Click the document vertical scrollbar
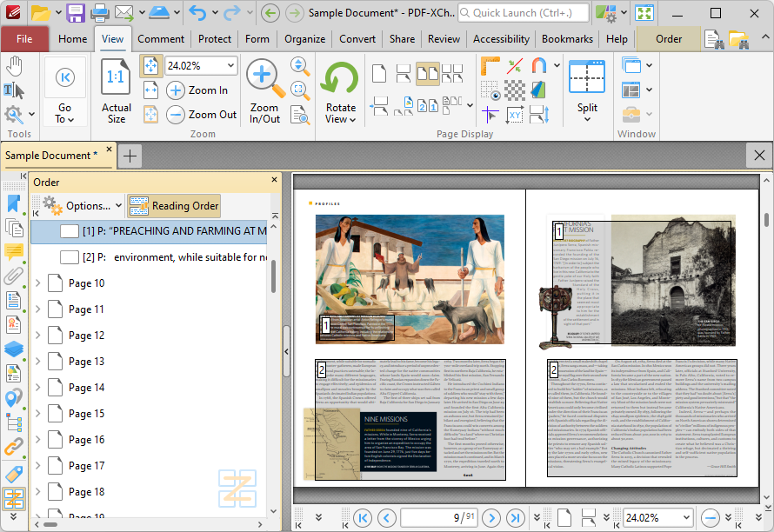This screenshot has height=532, width=774. pyautogui.click(x=766, y=219)
